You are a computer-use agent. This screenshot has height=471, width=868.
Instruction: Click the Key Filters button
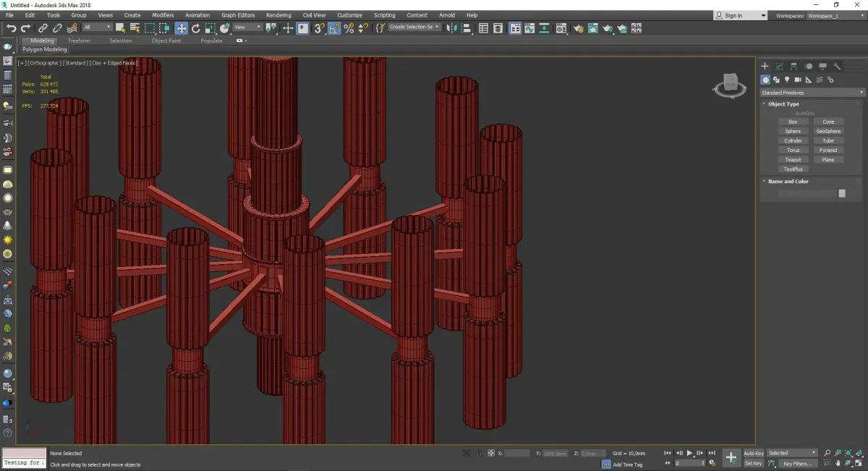(796, 463)
